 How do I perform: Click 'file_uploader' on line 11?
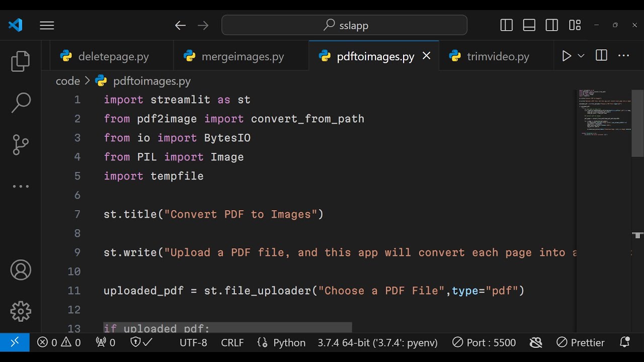pyautogui.click(x=268, y=291)
